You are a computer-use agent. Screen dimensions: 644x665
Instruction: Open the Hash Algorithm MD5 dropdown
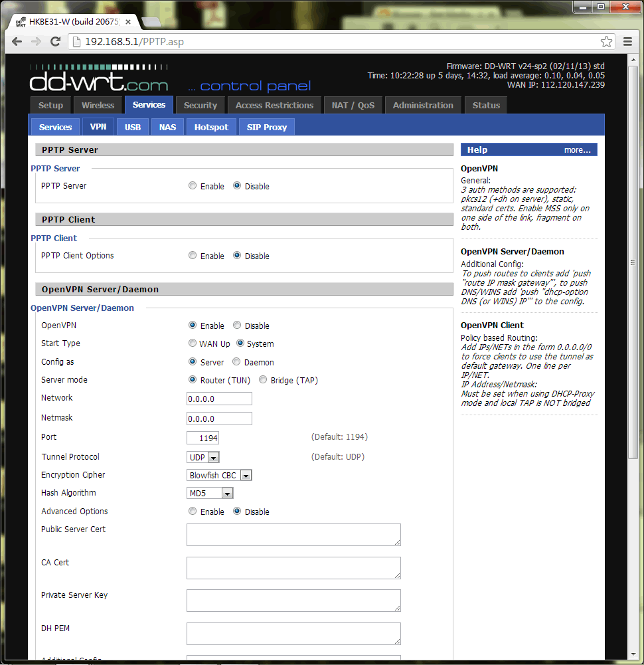tap(210, 493)
